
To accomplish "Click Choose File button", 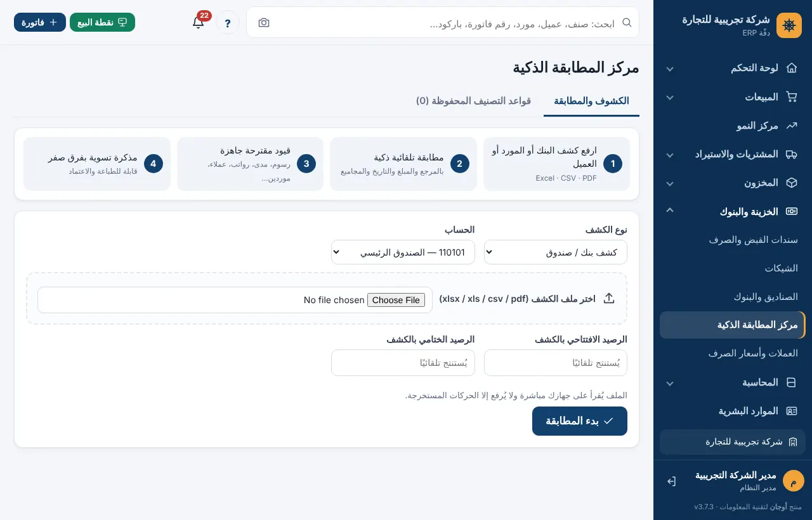I will coord(396,300).
